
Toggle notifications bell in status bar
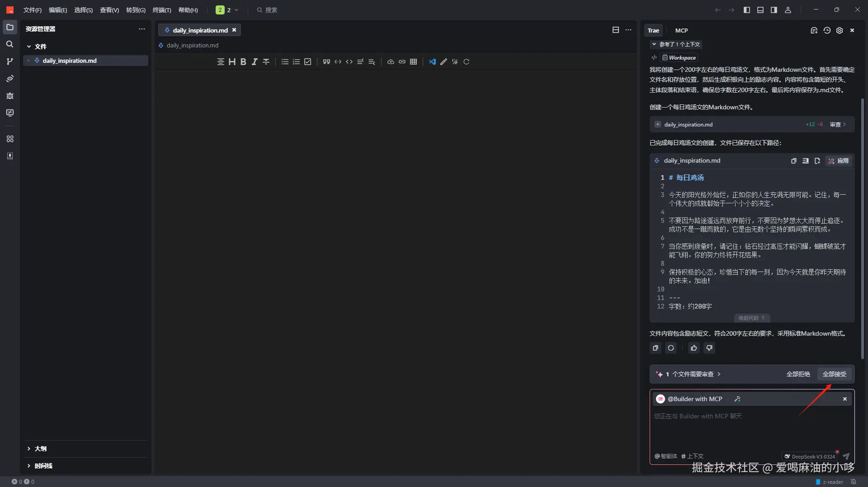pos(854,482)
